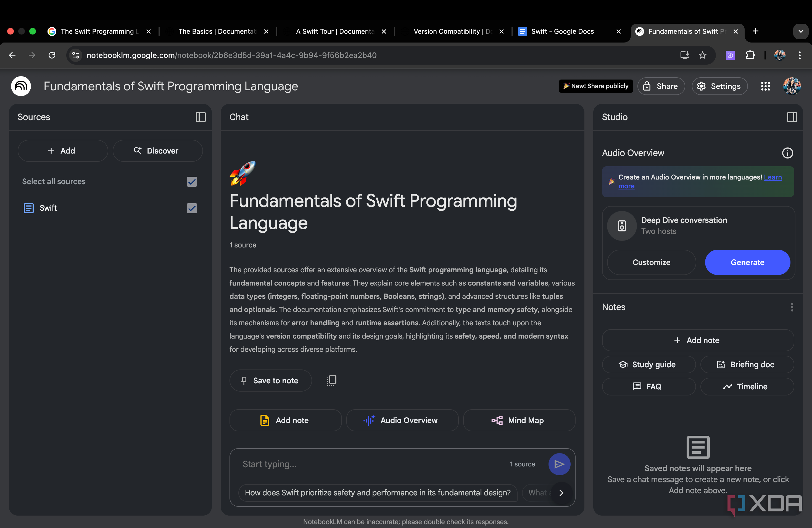
Task: Send chat message with arrow button
Action: [x=559, y=464]
